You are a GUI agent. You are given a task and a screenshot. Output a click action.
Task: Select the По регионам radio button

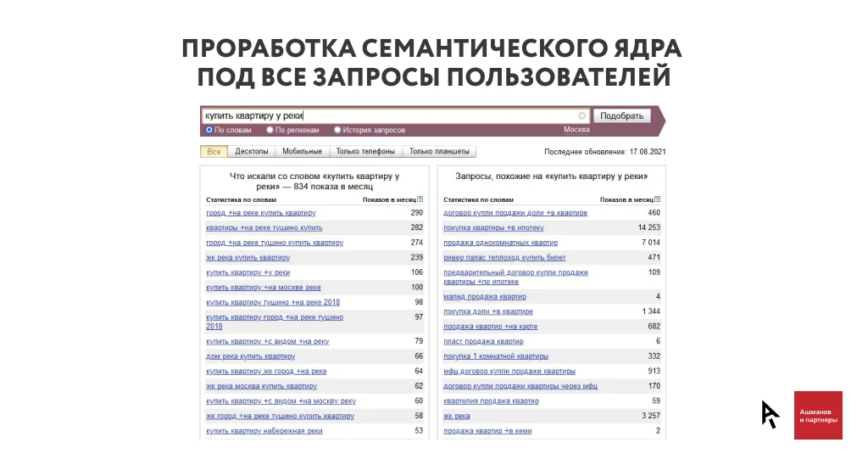(x=270, y=130)
